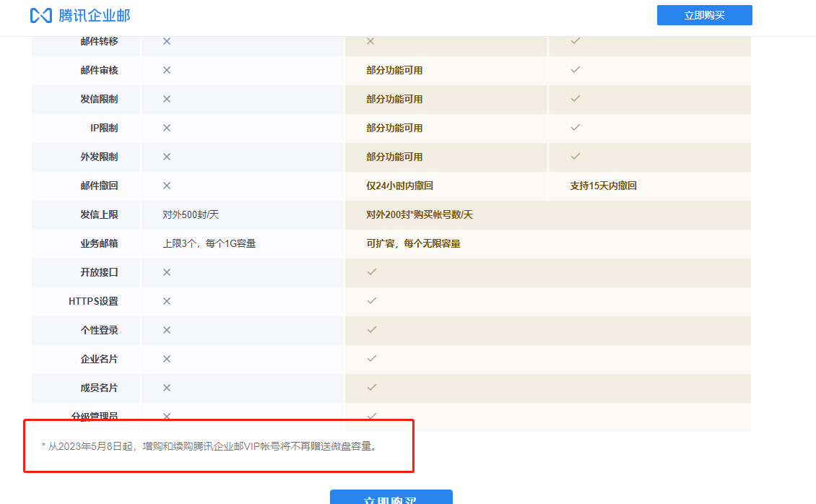
Task: Click the checkmark icon in the 成员名片 row
Action: 372,388
